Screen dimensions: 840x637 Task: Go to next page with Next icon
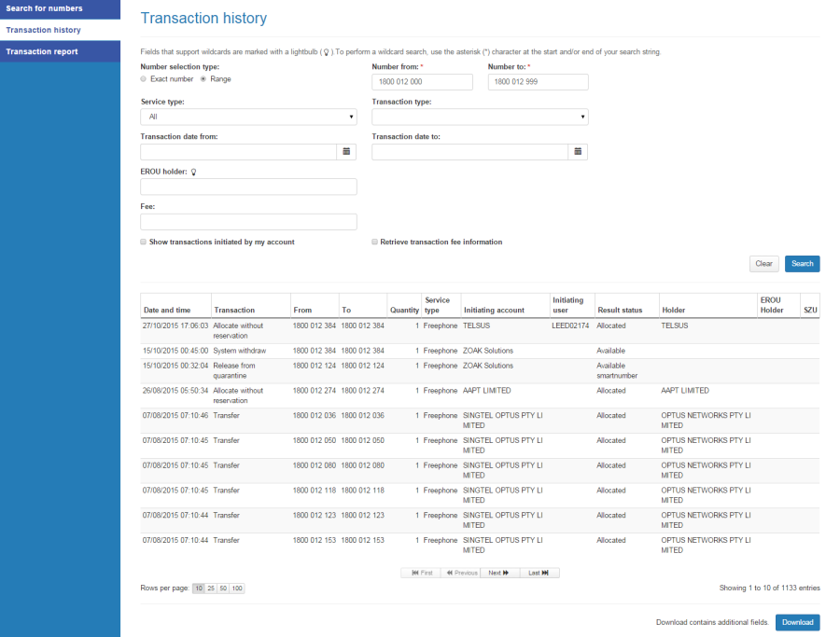pyautogui.click(x=498, y=573)
